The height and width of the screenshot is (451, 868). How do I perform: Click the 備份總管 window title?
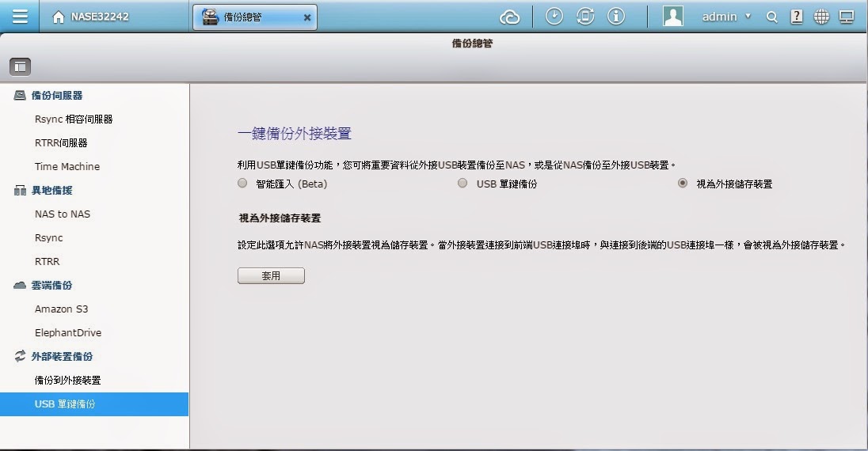tap(472, 44)
